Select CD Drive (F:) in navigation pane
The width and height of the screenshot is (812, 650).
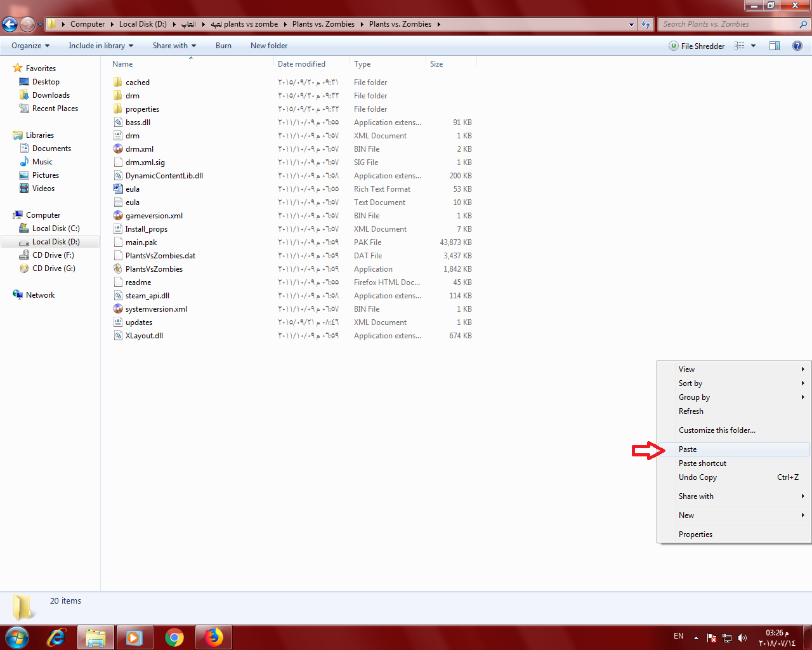pos(53,255)
